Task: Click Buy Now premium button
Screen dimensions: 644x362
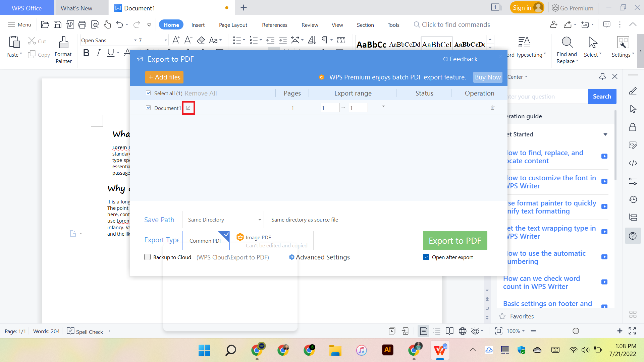Action: point(488,77)
